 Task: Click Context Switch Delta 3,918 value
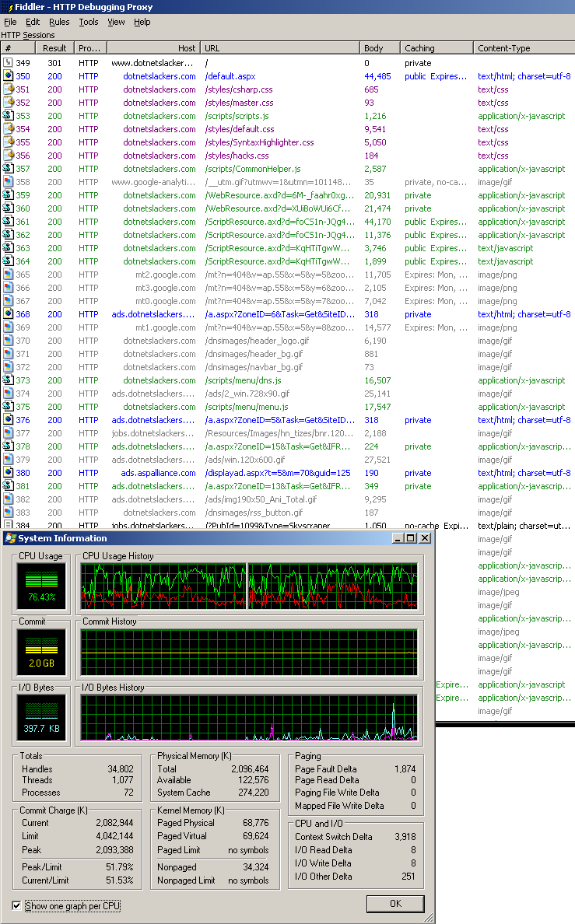point(405,837)
